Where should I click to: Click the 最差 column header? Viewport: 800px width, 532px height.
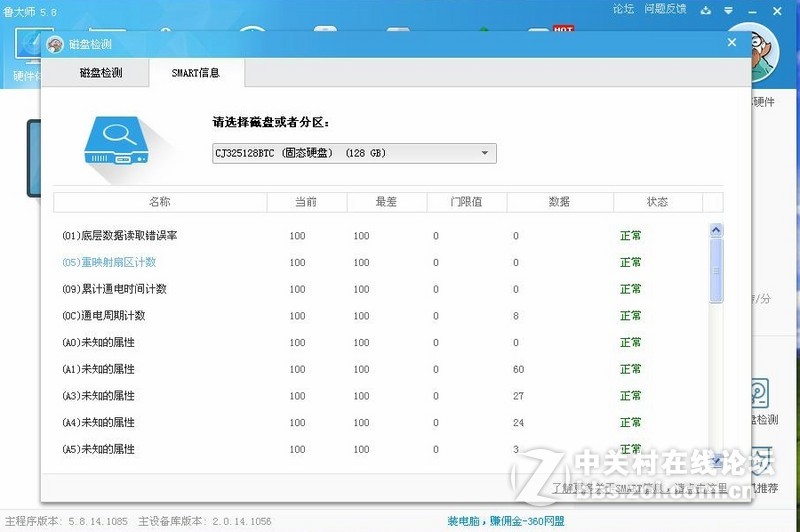tap(386, 201)
